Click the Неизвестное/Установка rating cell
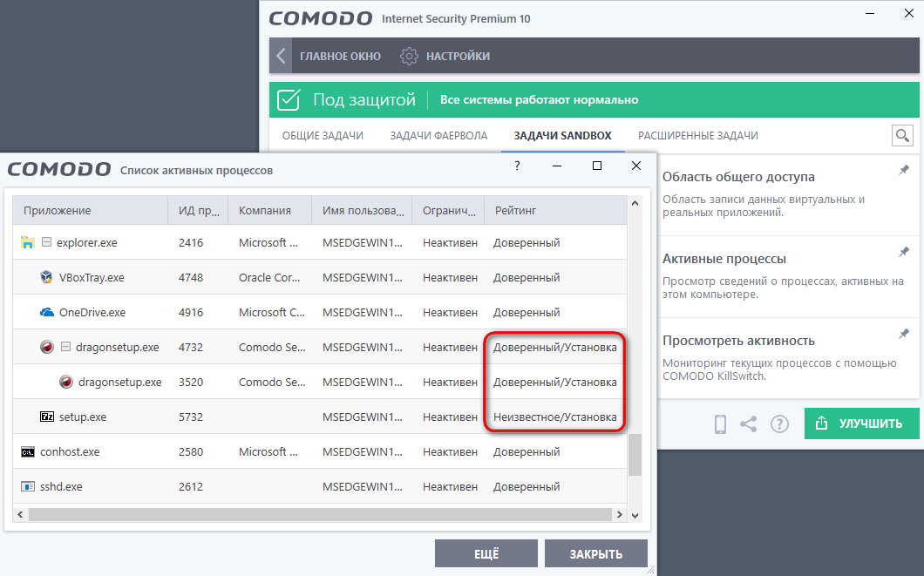The width and height of the screenshot is (924, 576). coord(554,417)
